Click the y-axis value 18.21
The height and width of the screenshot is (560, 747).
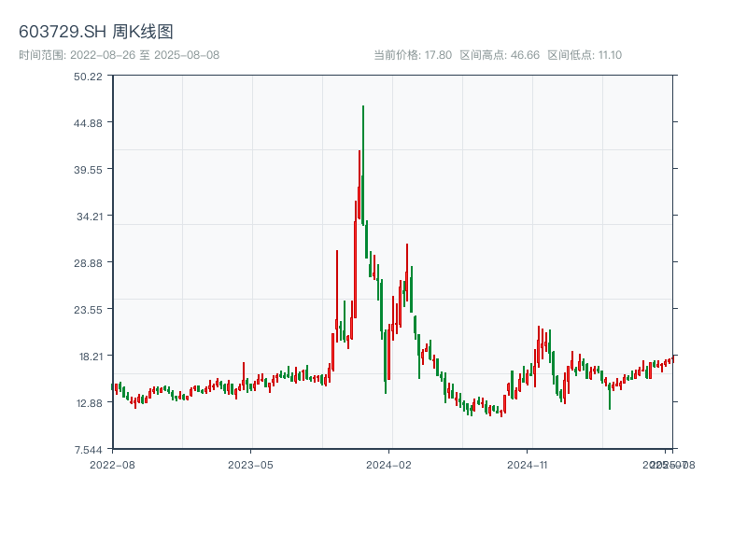coord(91,357)
